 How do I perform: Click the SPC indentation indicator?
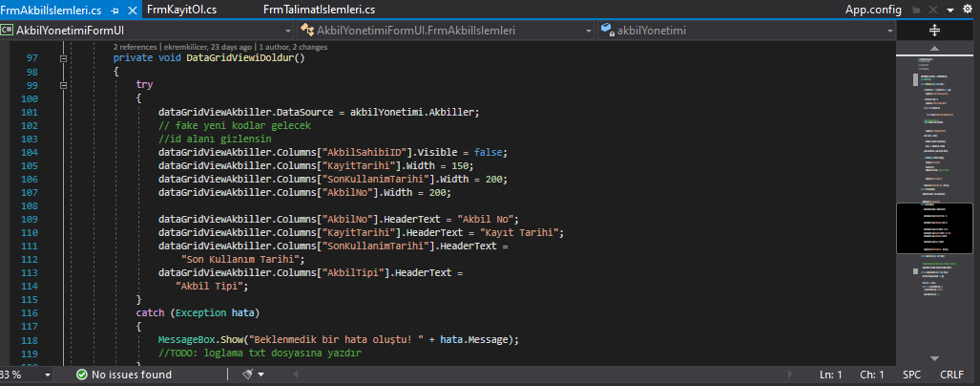coord(912,375)
